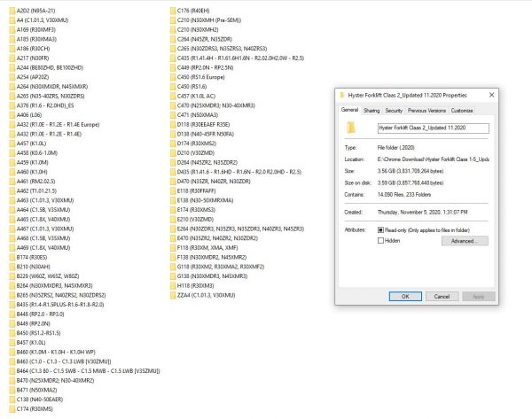The width and height of the screenshot is (532, 419).
Task: Select folder name A376 (R1.6 - R2.0HD)_ES
Action: 45,105
